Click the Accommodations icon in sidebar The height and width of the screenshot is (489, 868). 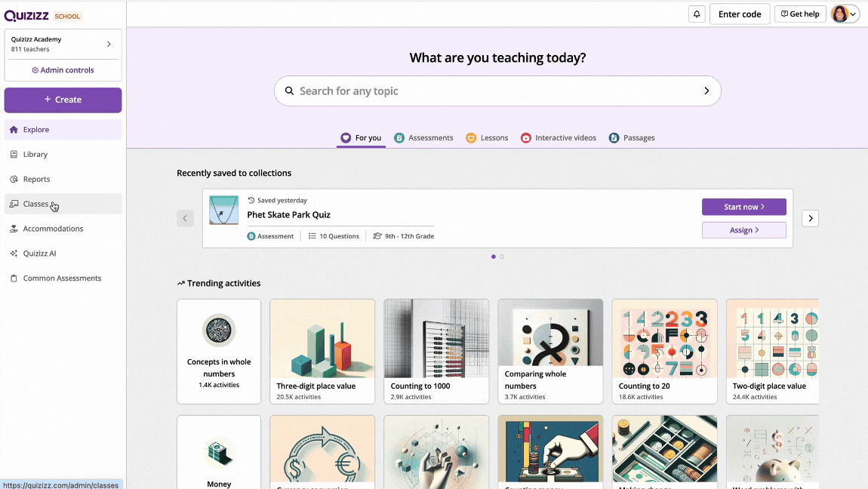coord(14,229)
